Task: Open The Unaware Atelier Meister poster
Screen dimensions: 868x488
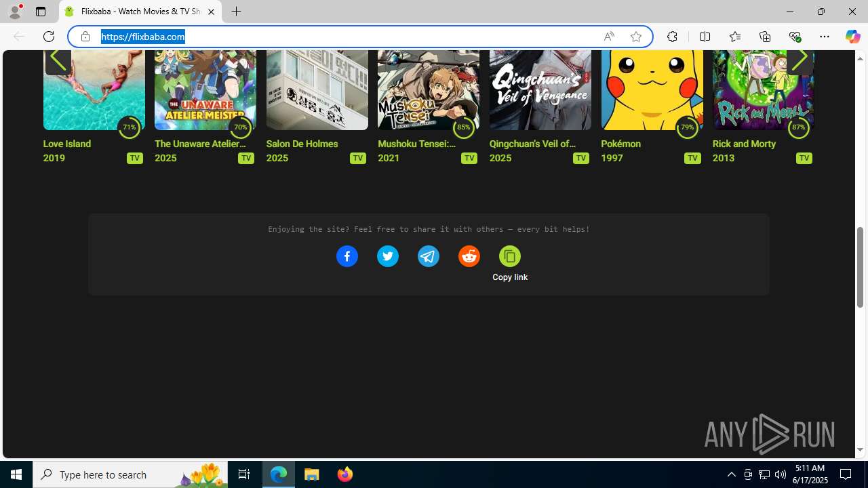Action: click(205, 89)
